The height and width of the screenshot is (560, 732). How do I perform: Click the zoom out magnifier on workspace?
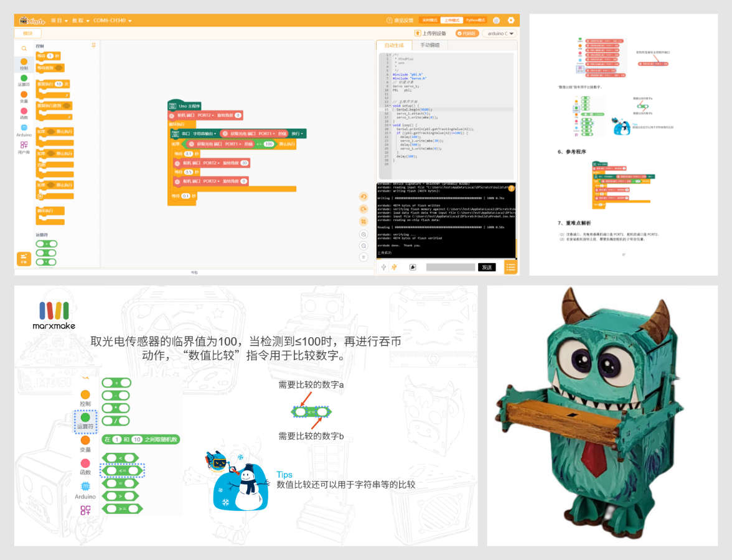(364, 245)
